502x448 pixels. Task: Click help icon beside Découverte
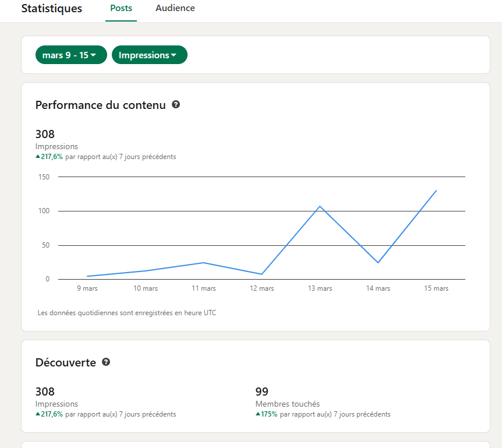(x=106, y=362)
